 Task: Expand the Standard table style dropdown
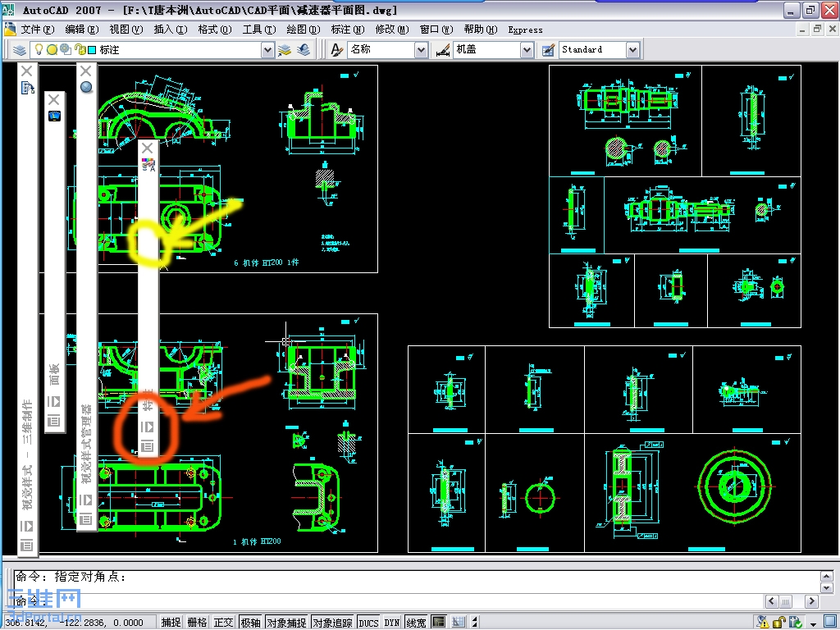[632, 50]
